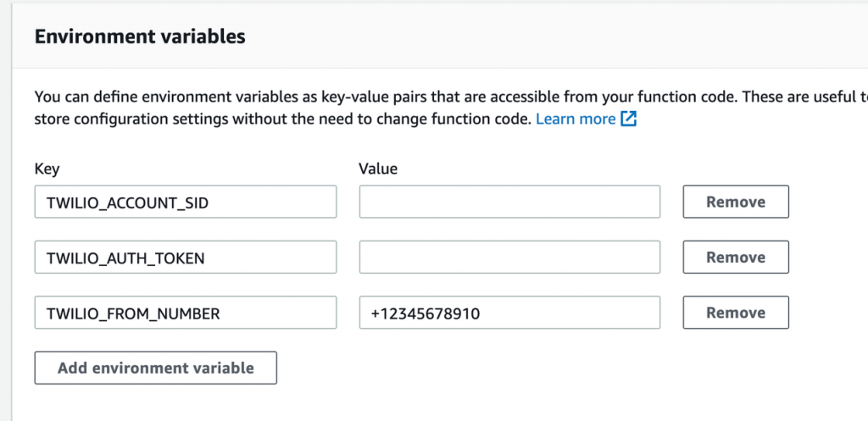The height and width of the screenshot is (421, 868).
Task: Click the gray strip above the Environment variables panel
Action: tap(424, 3)
